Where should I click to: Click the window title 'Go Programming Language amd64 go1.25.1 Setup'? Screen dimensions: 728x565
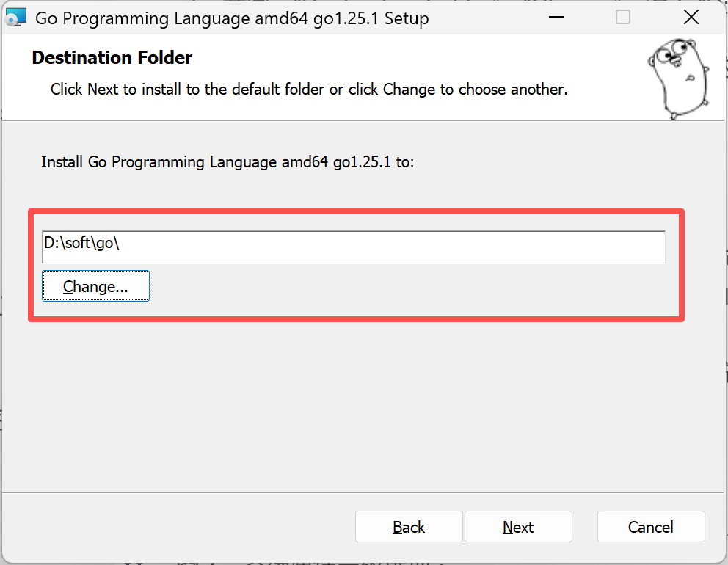pyautogui.click(x=232, y=18)
